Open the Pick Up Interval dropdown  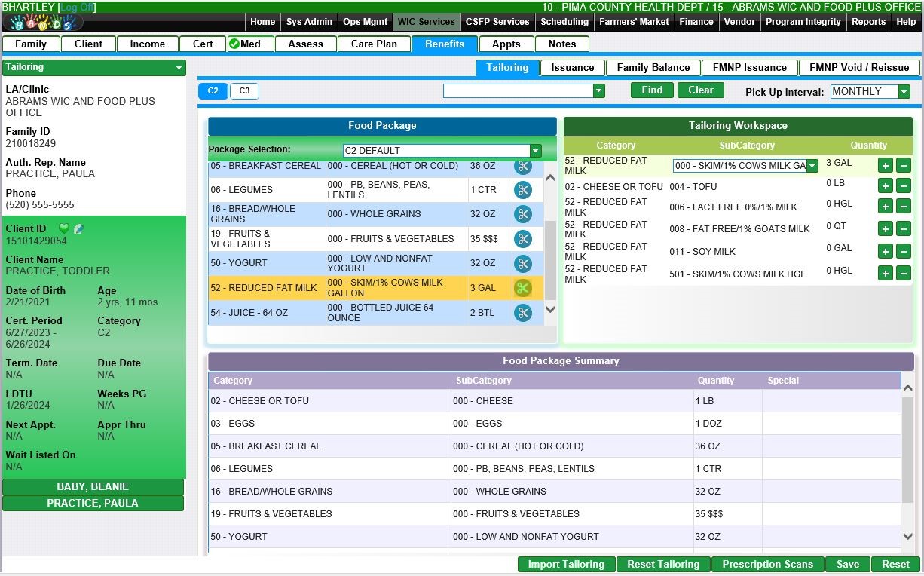[x=904, y=92]
